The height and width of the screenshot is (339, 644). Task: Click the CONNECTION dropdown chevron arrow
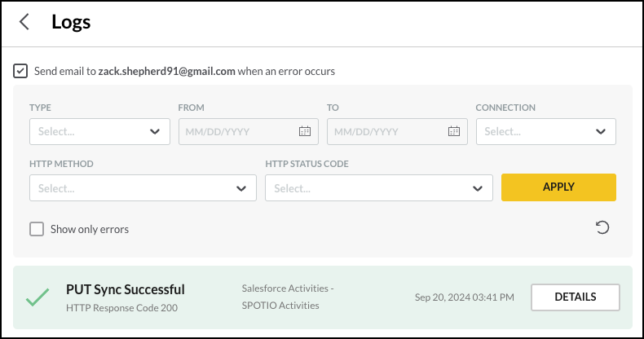(x=601, y=132)
